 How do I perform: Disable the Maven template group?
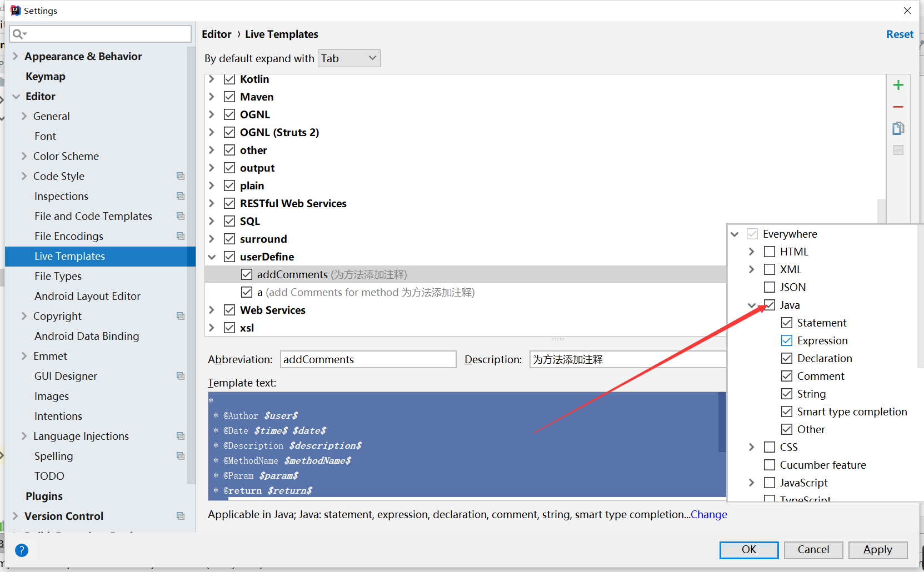[229, 97]
